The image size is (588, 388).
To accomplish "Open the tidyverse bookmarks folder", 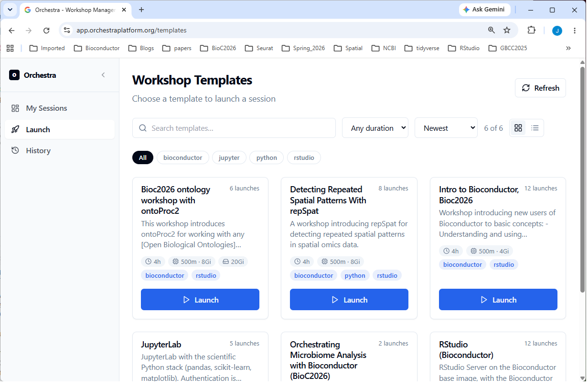I will pos(422,48).
